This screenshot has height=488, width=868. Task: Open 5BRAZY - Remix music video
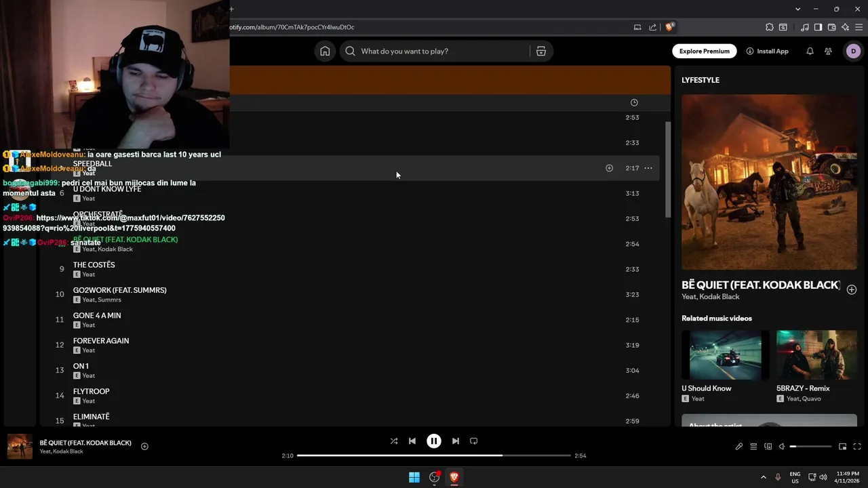point(816,354)
